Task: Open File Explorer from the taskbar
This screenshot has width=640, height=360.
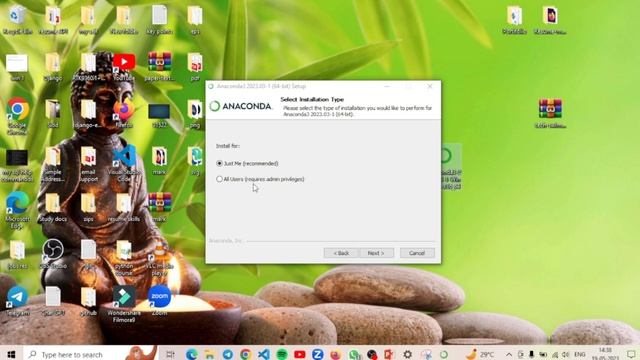Action: (x=210, y=354)
